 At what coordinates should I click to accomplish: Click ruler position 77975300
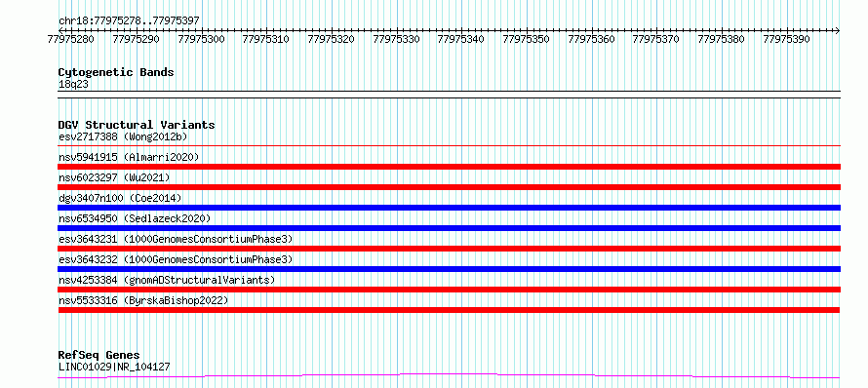(202, 39)
